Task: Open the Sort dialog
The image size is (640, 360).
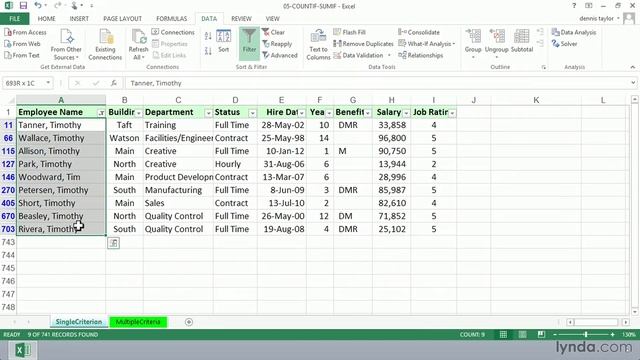Action: pos(224,42)
